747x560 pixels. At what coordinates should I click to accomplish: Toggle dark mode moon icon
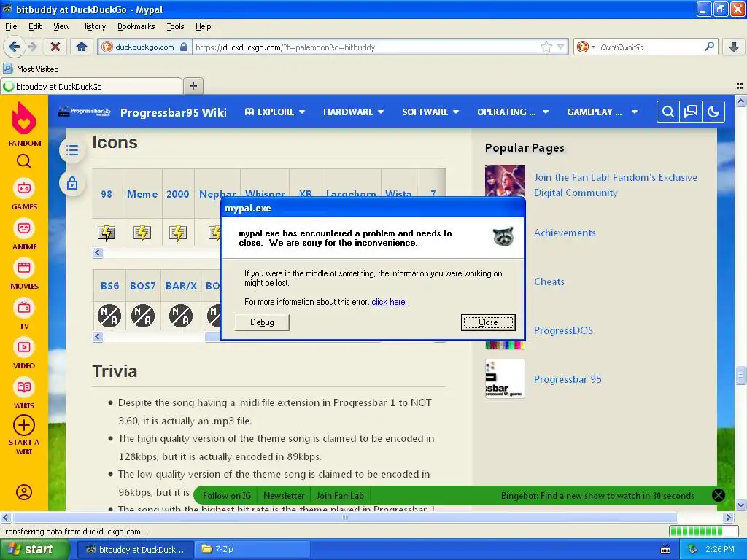(x=713, y=112)
